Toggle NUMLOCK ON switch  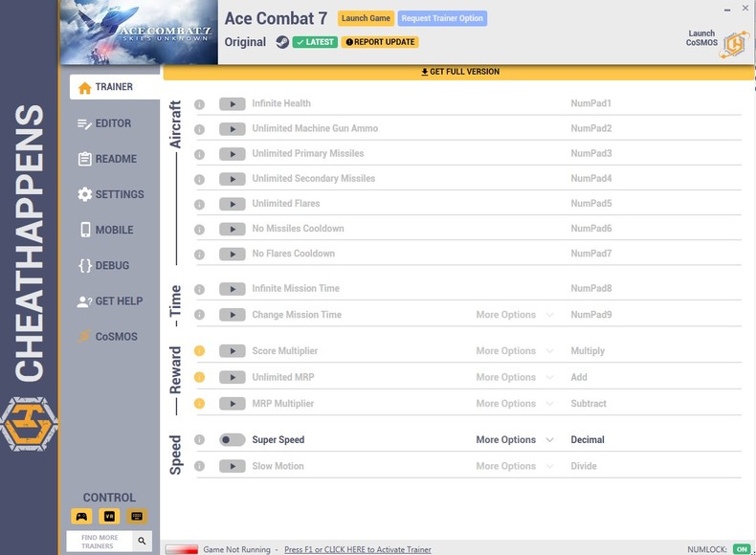742,549
